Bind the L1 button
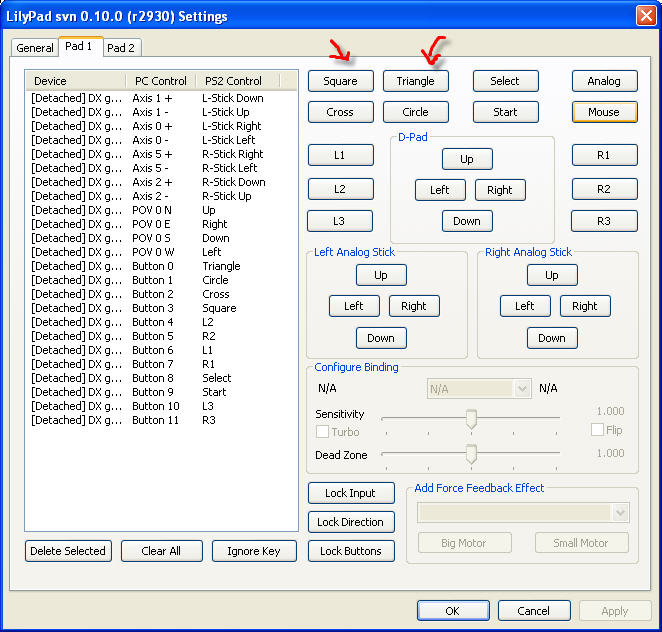 (341, 155)
